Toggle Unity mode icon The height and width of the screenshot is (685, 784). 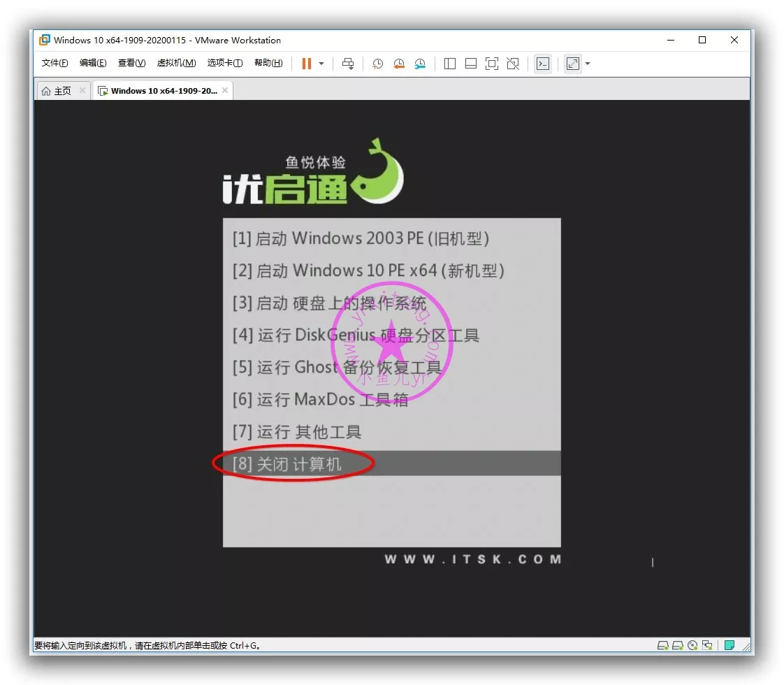(513, 64)
